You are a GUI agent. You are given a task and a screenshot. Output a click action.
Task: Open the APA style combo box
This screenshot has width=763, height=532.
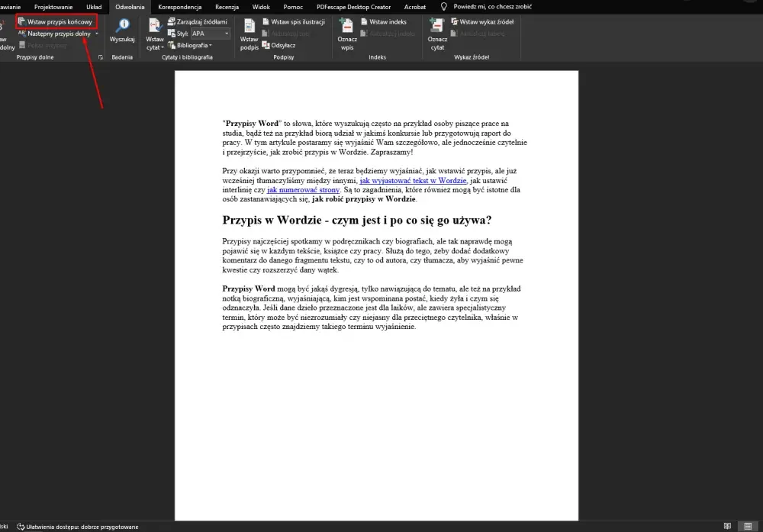211,33
